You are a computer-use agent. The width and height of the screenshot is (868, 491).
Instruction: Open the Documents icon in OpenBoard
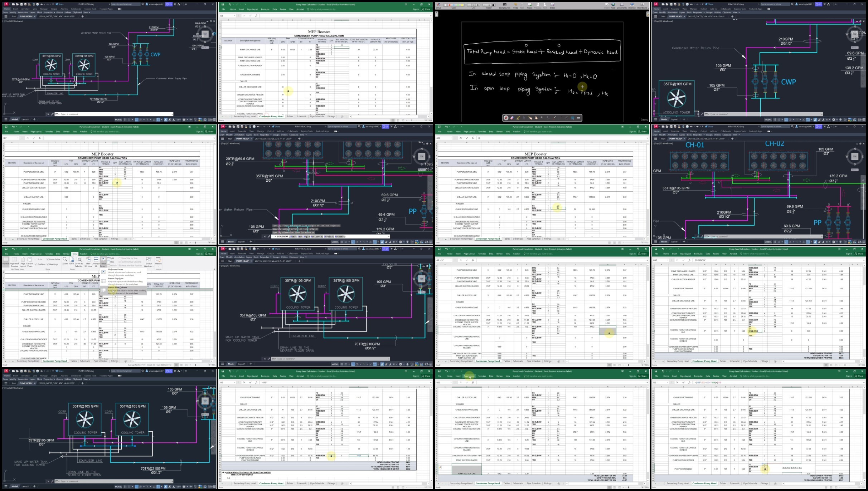(x=622, y=5)
